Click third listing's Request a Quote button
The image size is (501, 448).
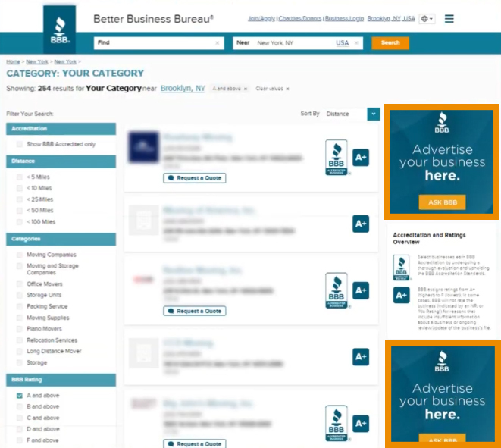[x=195, y=311]
